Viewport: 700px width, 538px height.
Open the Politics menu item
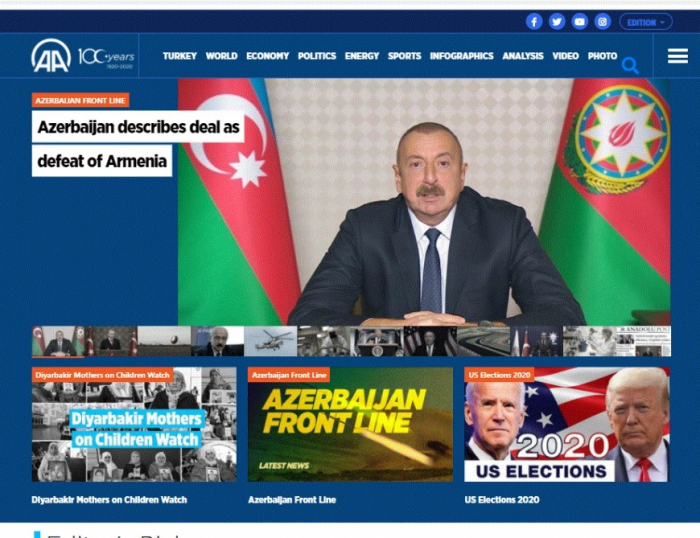pos(317,56)
